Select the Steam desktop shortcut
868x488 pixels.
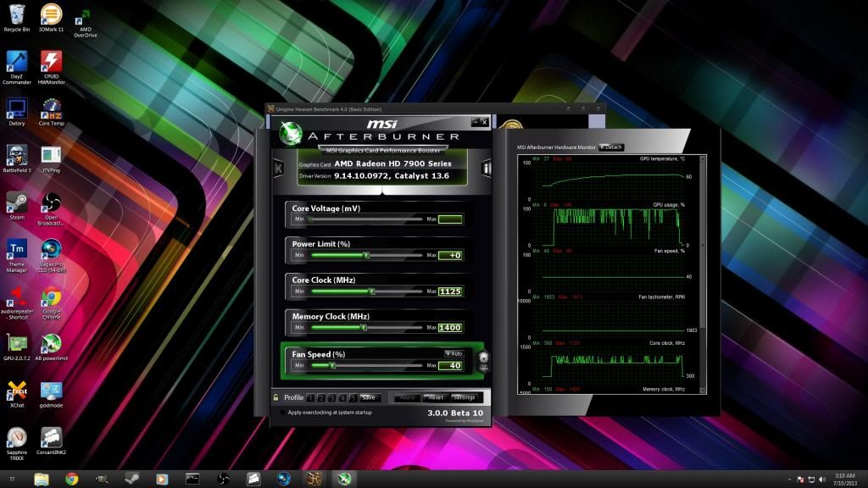click(x=17, y=206)
